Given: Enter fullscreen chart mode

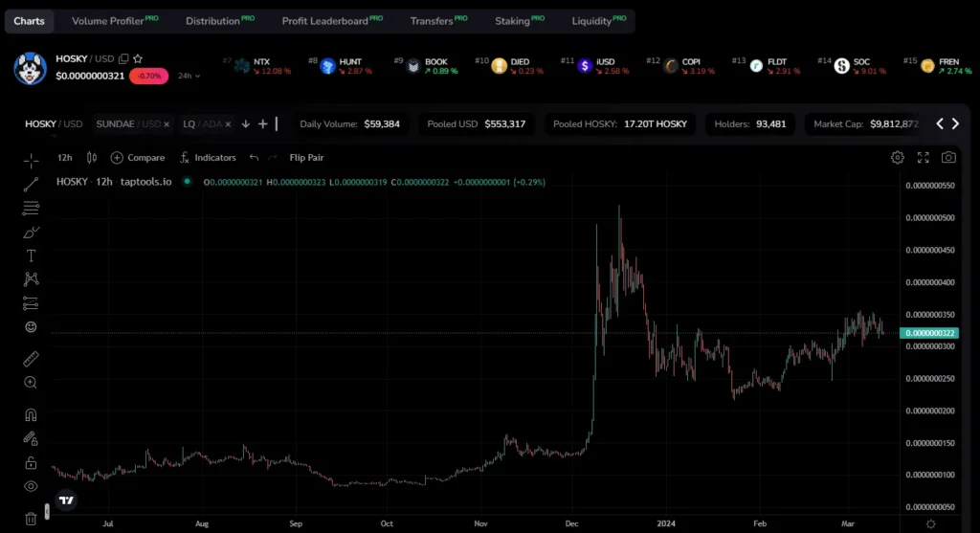Looking at the screenshot, I should [924, 158].
